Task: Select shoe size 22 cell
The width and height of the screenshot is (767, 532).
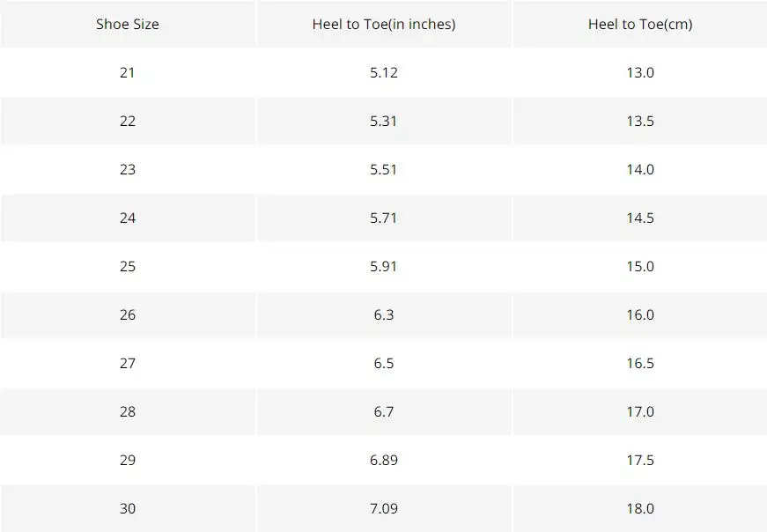Action: [x=127, y=121]
